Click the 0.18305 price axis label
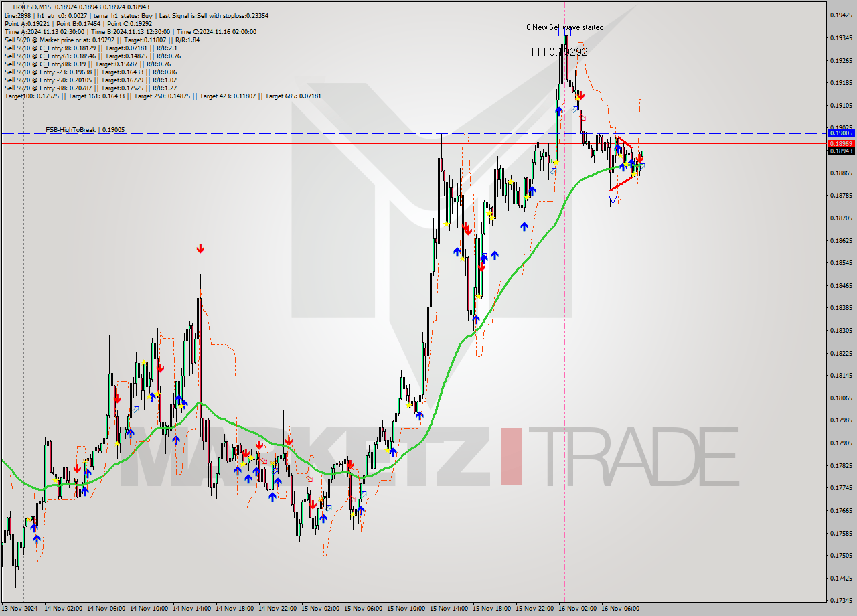Viewport: 857px width, 616px height. pyautogui.click(x=841, y=330)
